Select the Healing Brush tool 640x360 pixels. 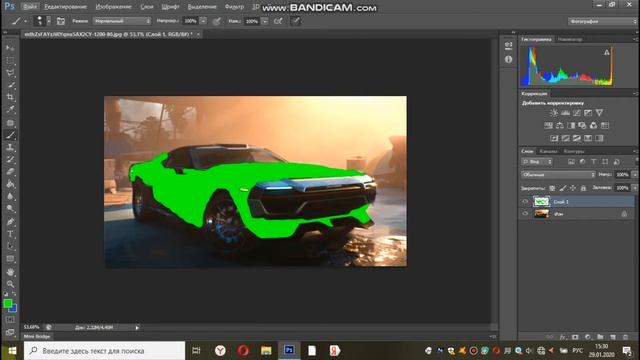(10, 122)
